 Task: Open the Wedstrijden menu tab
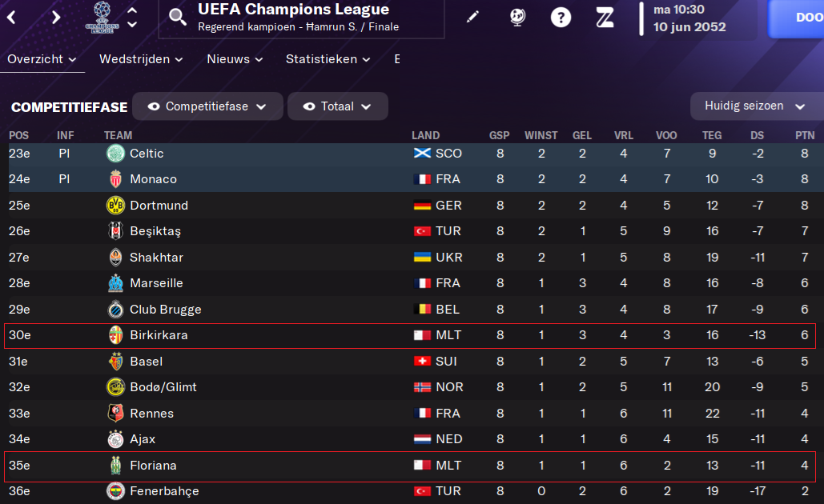pos(141,59)
